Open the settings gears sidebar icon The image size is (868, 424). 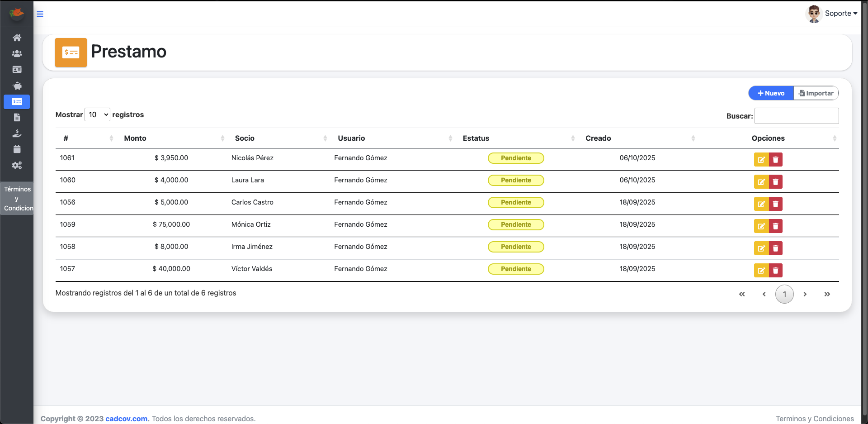(17, 166)
